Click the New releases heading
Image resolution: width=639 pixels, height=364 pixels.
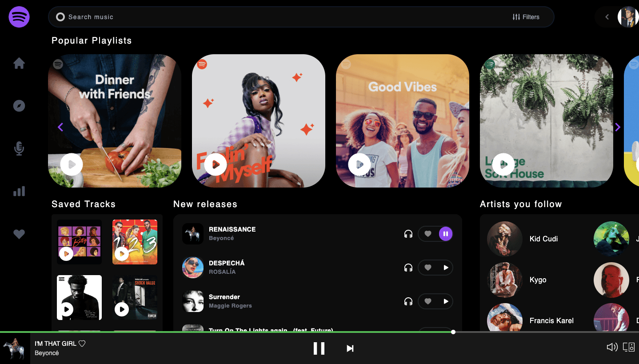[x=205, y=204]
